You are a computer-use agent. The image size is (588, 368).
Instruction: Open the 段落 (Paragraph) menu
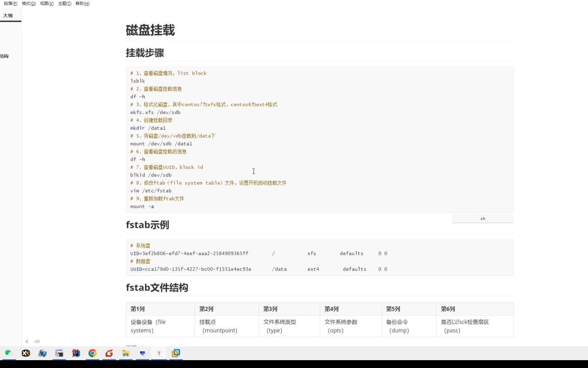[11, 3]
